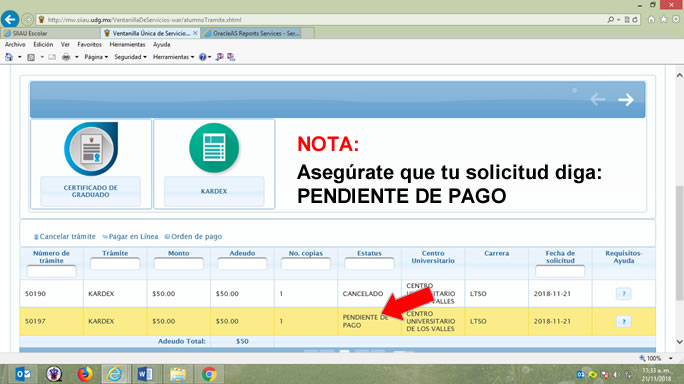Click the read mail icon in command bar
The width and height of the screenshot is (684, 384).
coord(52,57)
